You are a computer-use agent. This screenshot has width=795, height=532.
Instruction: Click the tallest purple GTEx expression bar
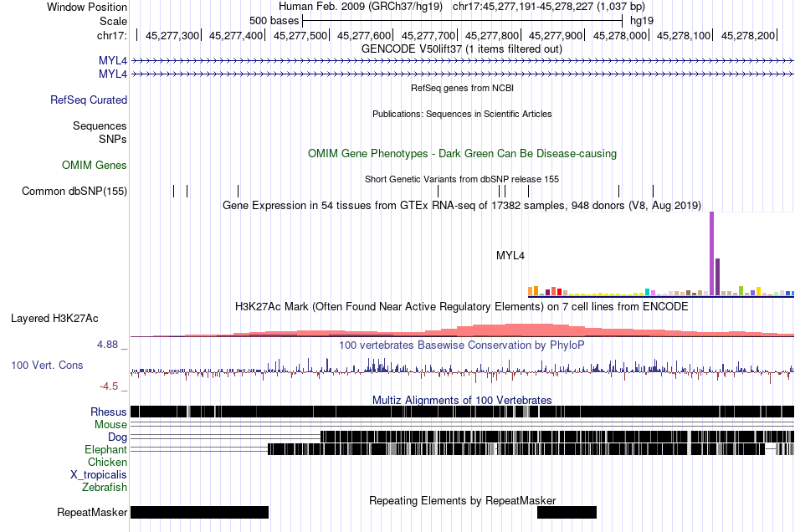pyautogui.click(x=712, y=253)
